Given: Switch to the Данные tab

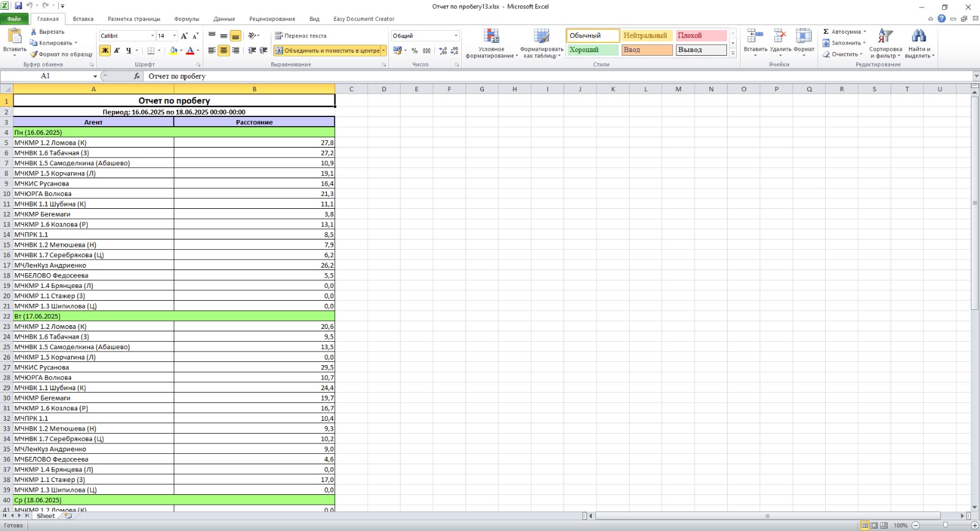Looking at the screenshot, I should pos(224,19).
